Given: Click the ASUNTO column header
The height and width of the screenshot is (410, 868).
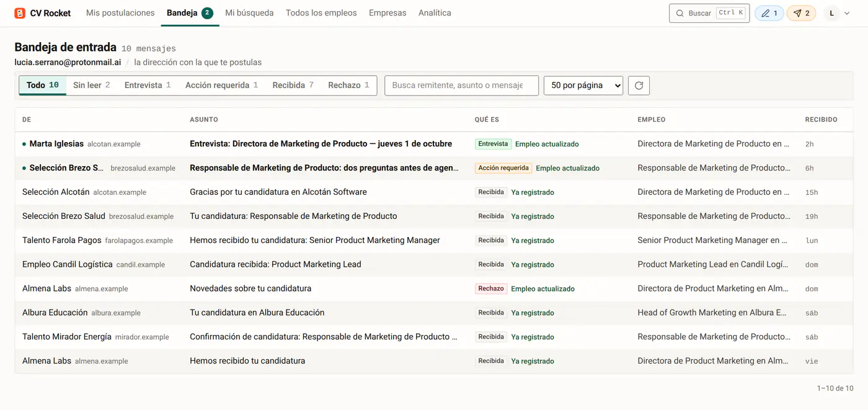Looking at the screenshot, I should pyautogui.click(x=204, y=120).
